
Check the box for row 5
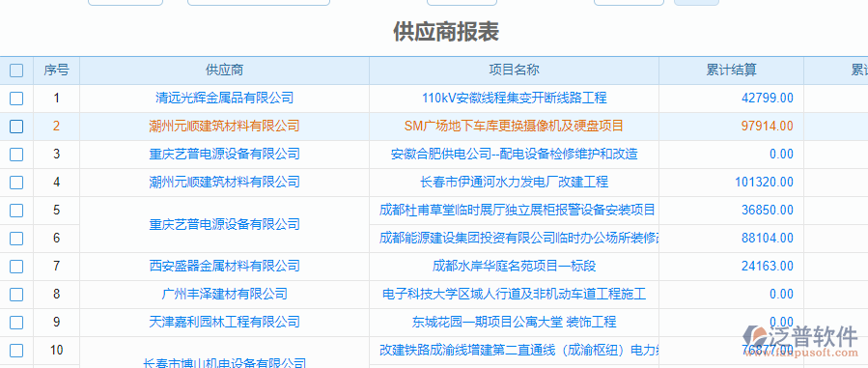point(16,211)
